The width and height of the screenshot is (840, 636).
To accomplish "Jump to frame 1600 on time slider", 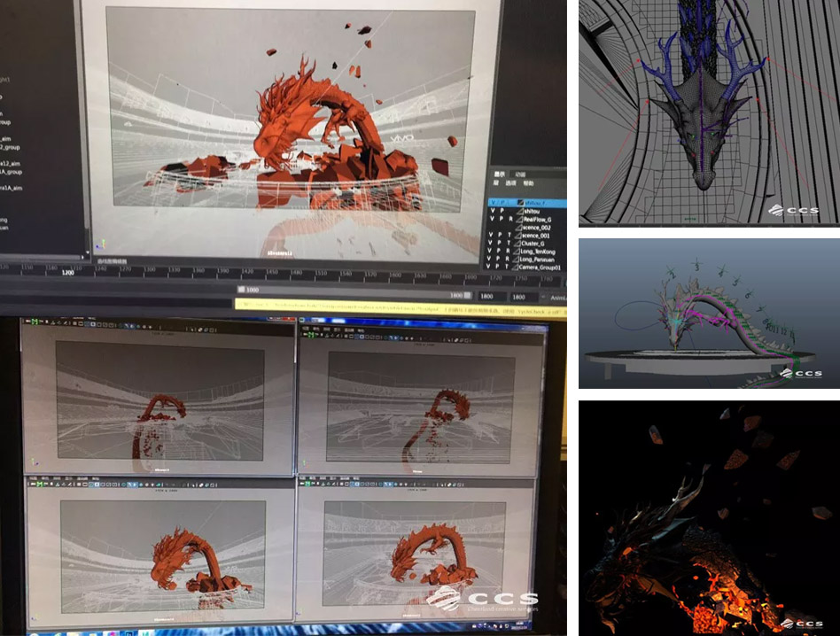I will 395,275.
